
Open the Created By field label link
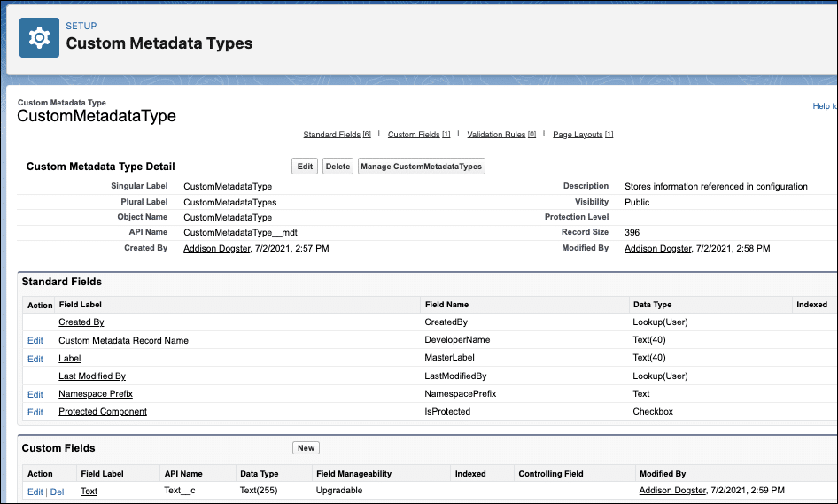[81, 322]
